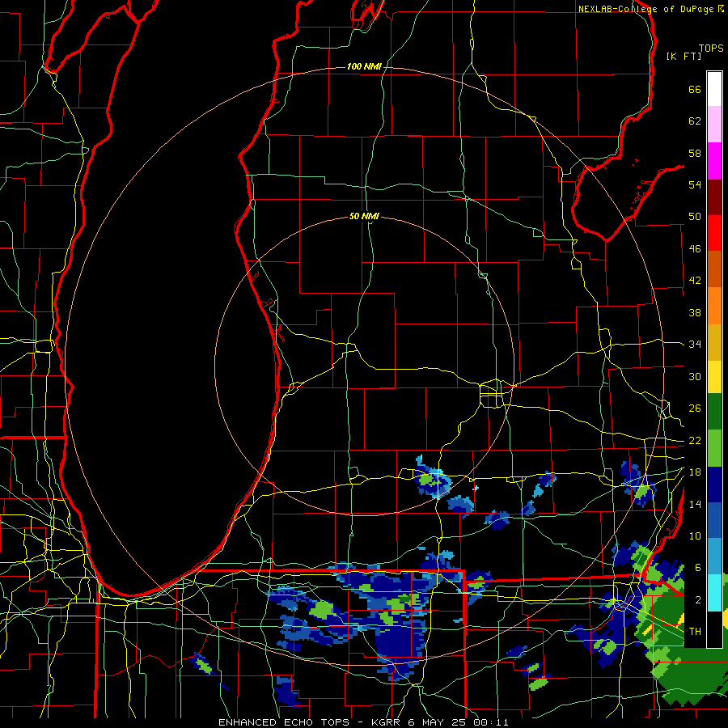Image resolution: width=728 pixels, height=728 pixels.
Task: Select the magenta legend swatch
Action: [x=714, y=161]
